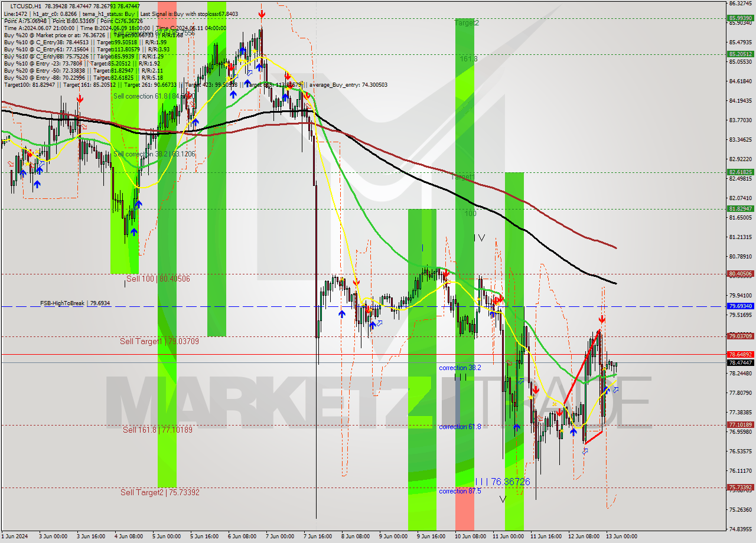Select the '| | | 76.36726' wave label
The height and width of the screenshot is (543, 756).
click(x=503, y=482)
